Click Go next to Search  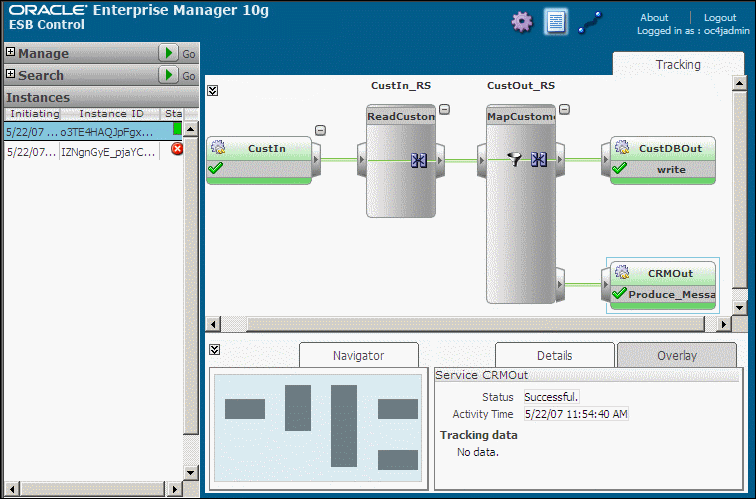pyautogui.click(x=189, y=76)
